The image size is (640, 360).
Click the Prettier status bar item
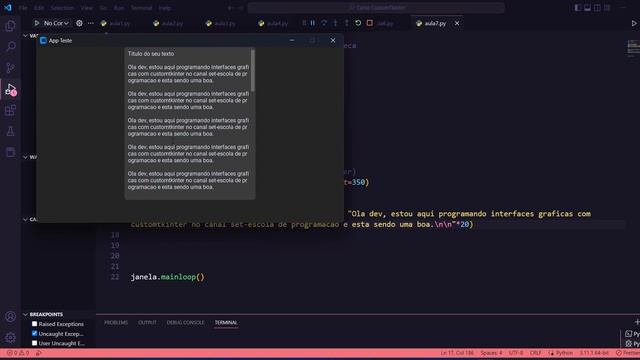[x=628, y=353]
